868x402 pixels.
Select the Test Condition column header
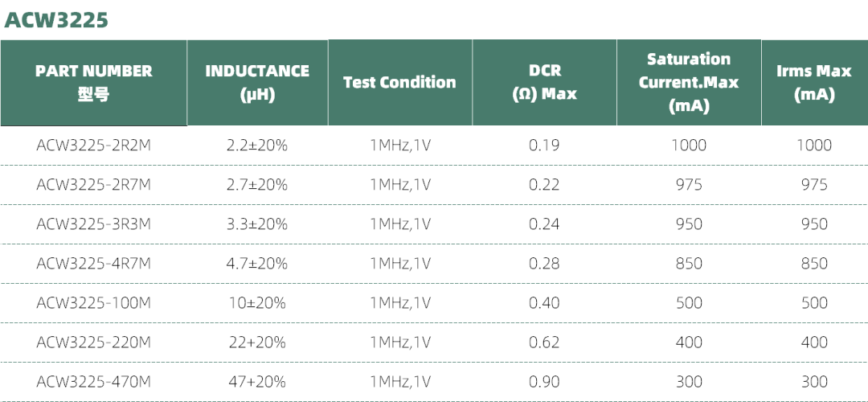click(x=399, y=82)
